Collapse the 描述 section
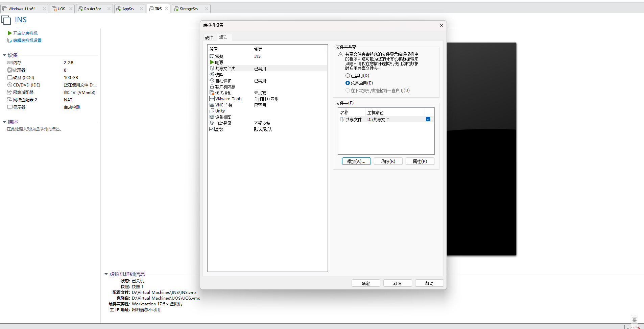This screenshot has height=329, width=644. 4,122
